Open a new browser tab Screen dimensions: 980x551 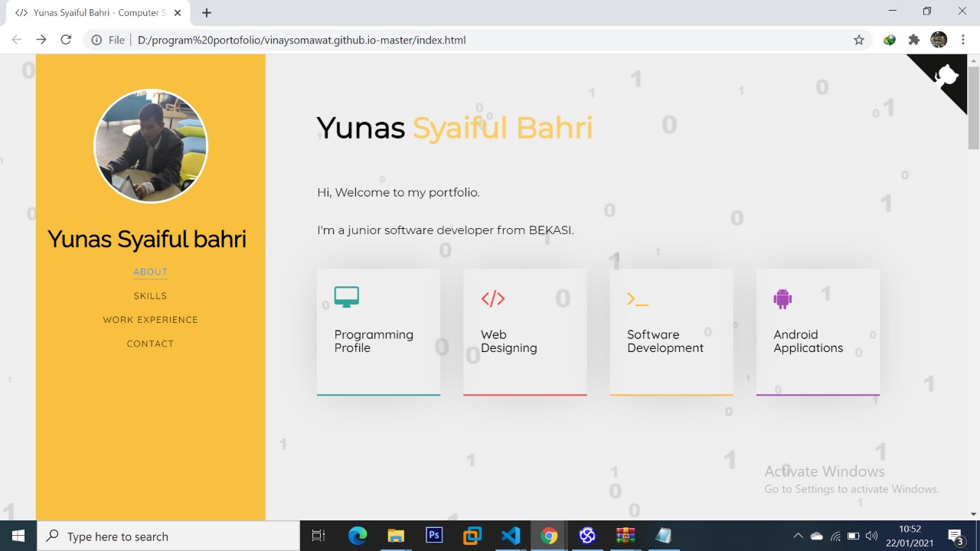click(207, 12)
